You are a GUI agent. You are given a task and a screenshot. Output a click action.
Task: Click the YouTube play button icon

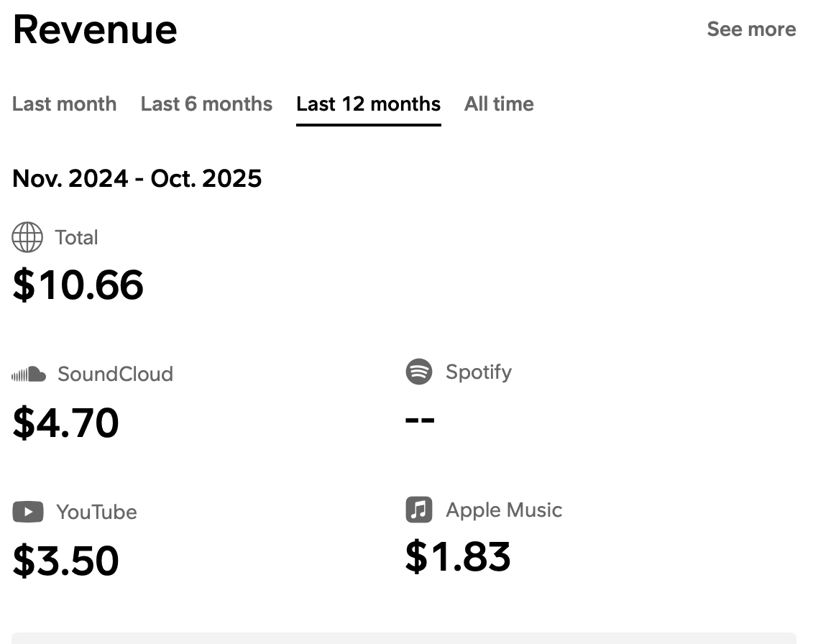pyautogui.click(x=28, y=512)
